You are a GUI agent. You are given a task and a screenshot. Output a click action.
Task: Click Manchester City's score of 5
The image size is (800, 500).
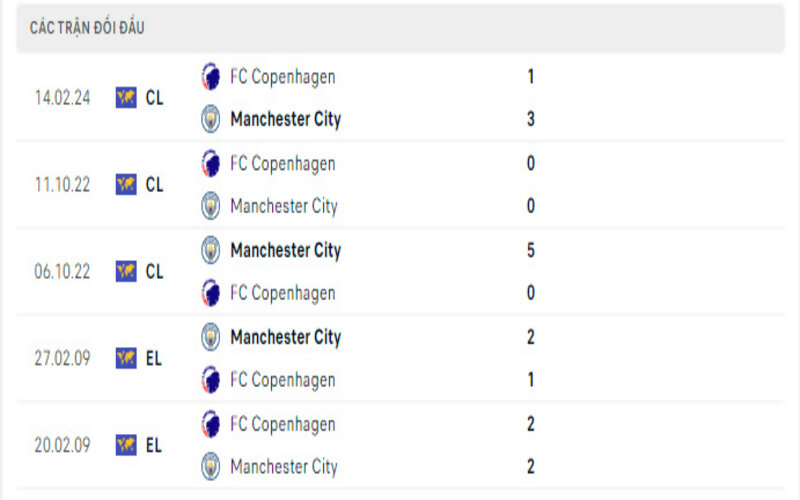pyautogui.click(x=531, y=250)
